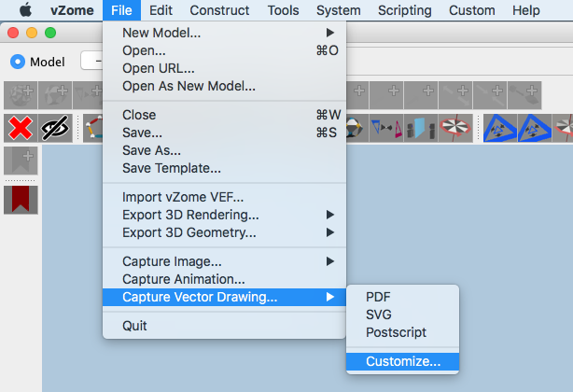The height and width of the screenshot is (392, 573).
Task: Open the Scripting menu
Action: pos(404,10)
